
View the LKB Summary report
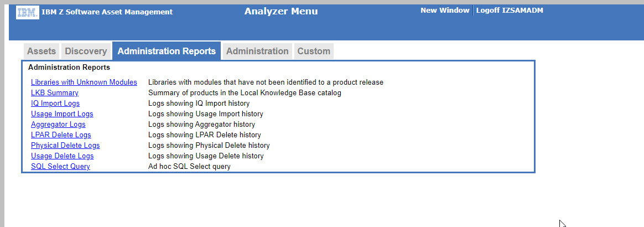(x=55, y=93)
